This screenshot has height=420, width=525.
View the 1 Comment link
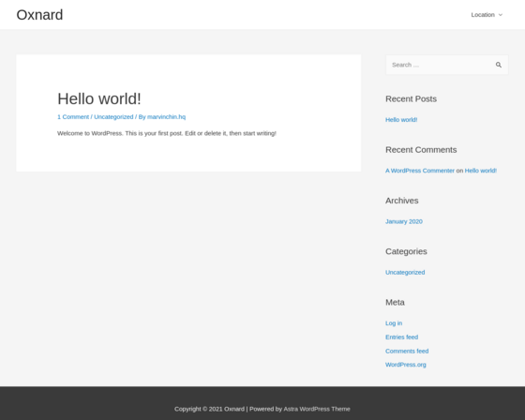tap(73, 117)
